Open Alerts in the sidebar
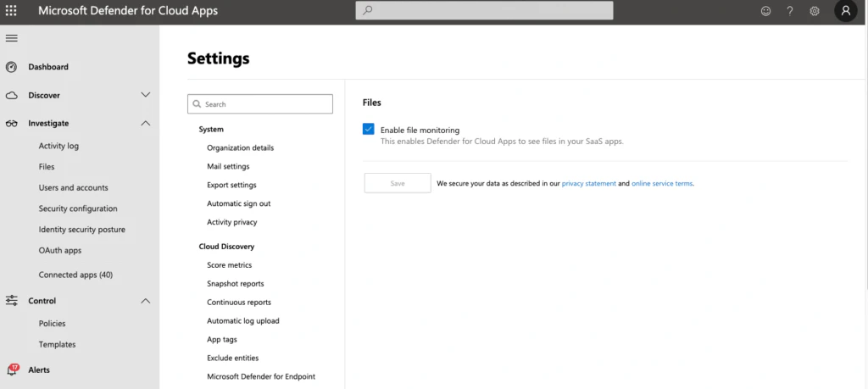868x389 pixels. (39, 370)
